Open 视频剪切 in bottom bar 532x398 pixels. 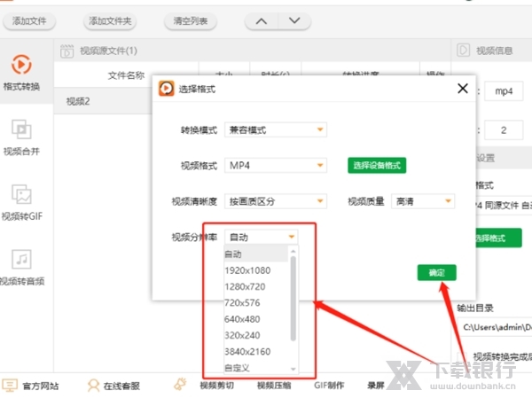pyautogui.click(x=217, y=386)
